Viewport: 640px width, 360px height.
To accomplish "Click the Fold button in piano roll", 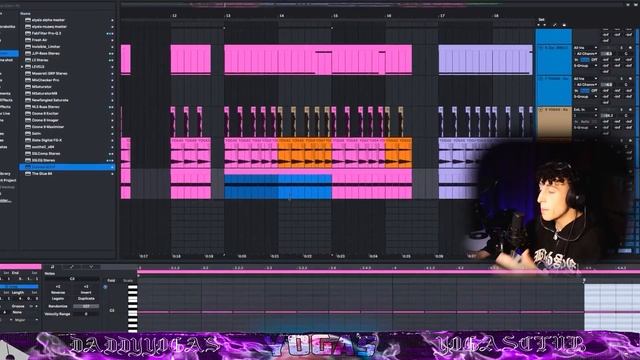I will pyautogui.click(x=111, y=281).
